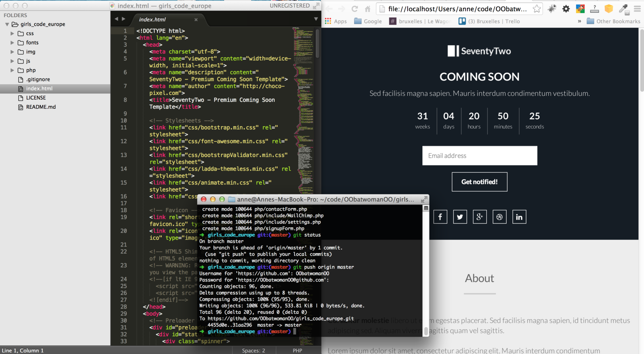The image size is (644, 354).
Task: Click the eyedropper extension icon
Action: pyautogui.click(x=623, y=9)
